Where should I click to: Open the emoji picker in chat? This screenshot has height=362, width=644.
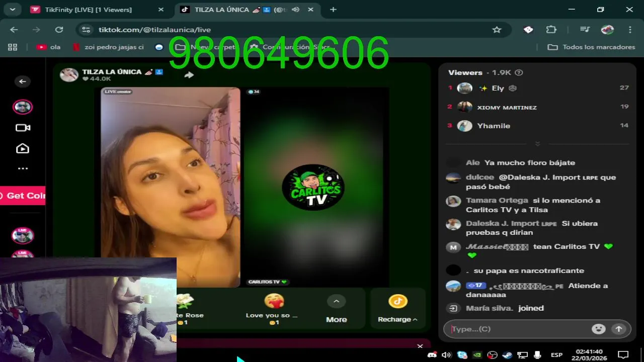598,329
